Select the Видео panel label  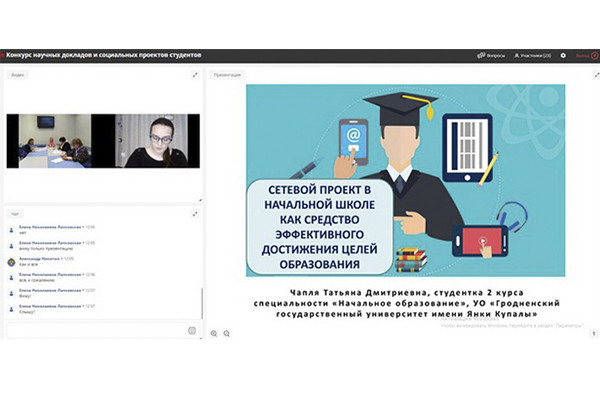coord(17,75)
